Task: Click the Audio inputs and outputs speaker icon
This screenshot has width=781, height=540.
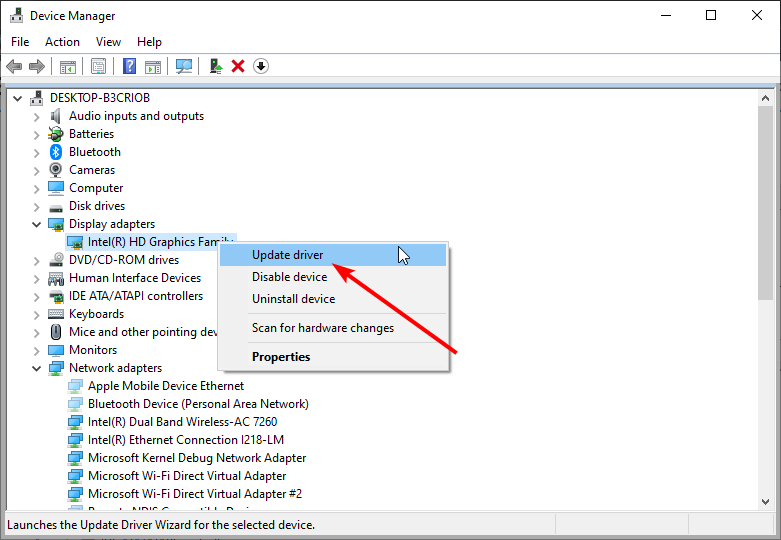Action: point(55,116)
